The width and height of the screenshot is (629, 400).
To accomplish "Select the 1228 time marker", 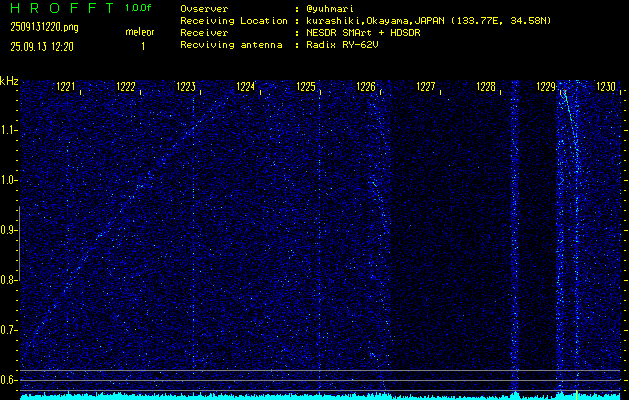I will 486,87.
